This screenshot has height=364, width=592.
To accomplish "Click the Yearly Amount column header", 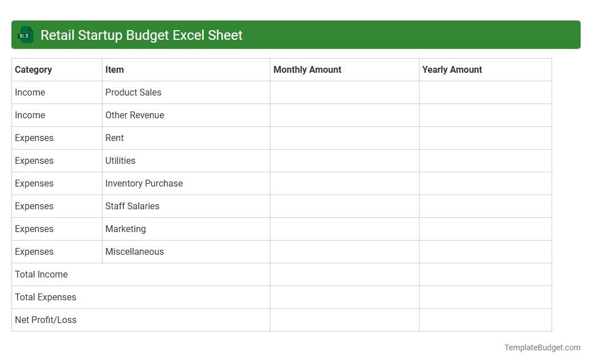I will (x=453, y=69).
